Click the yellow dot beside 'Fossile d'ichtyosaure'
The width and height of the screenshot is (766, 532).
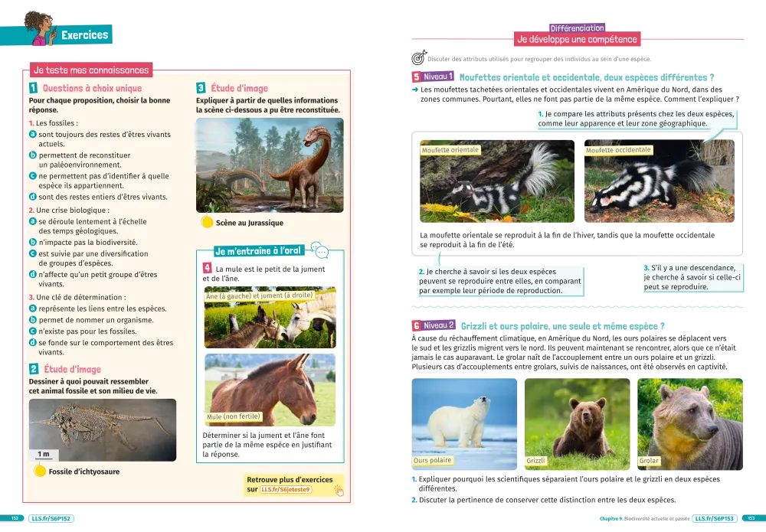click(38, 472)
